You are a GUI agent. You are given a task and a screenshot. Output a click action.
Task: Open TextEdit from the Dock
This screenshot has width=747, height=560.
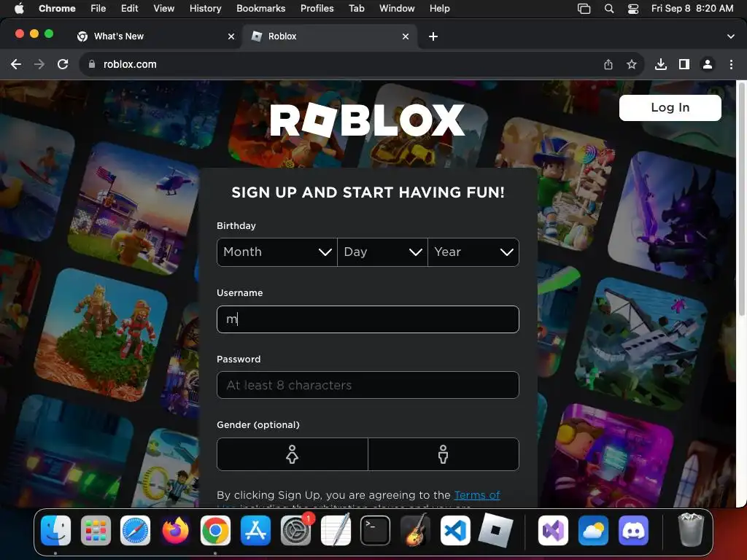[x=336, y=531]
